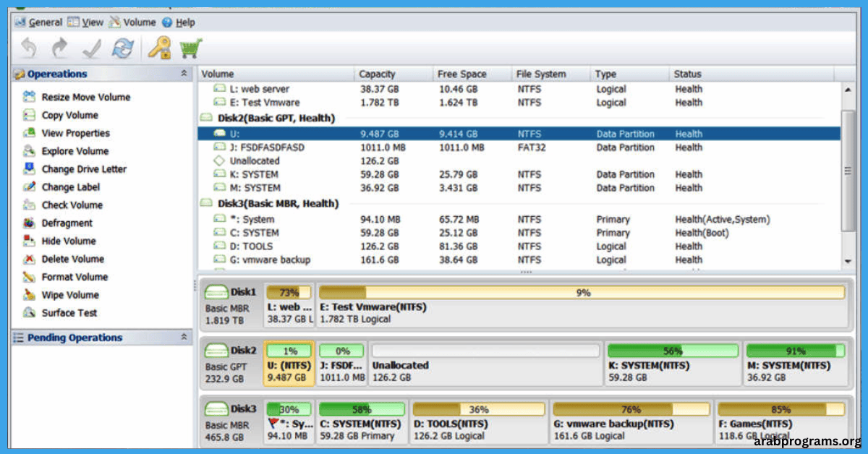
Task: Open the Volume menu
Action: tap(133, 22)
